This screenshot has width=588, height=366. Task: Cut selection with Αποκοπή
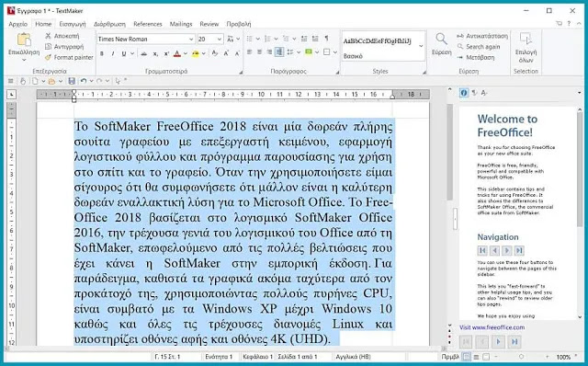point(62,36)
